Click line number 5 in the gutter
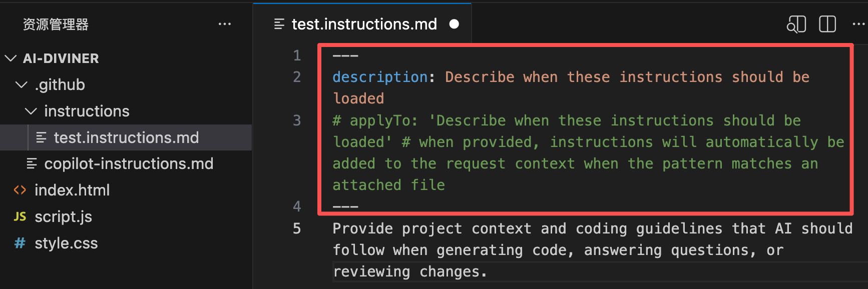Image resolution: width=868 pixels, height=289 pixels. pos(296,228)
